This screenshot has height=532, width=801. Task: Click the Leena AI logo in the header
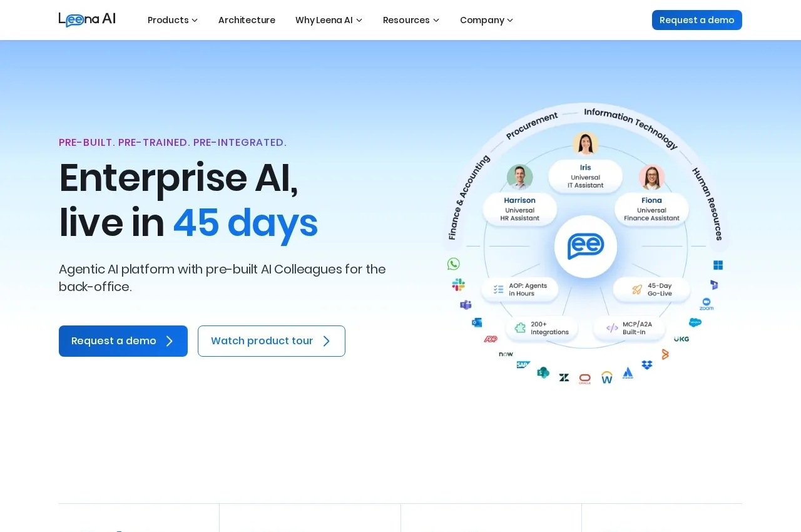coord(87,19)
